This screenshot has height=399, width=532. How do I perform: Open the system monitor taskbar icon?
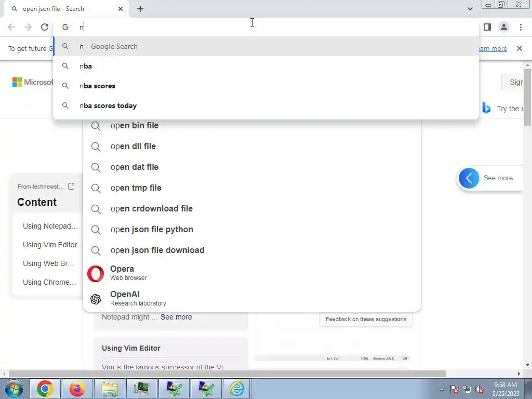point(141,389)
